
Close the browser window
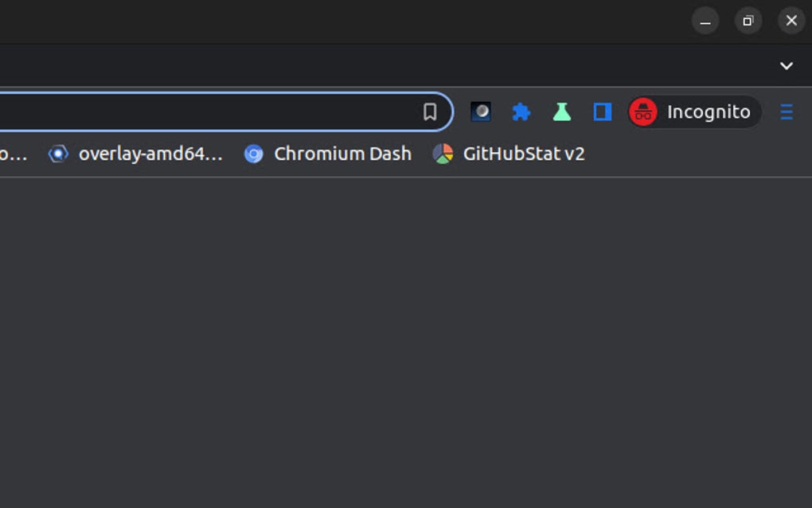tap(791, 21)
